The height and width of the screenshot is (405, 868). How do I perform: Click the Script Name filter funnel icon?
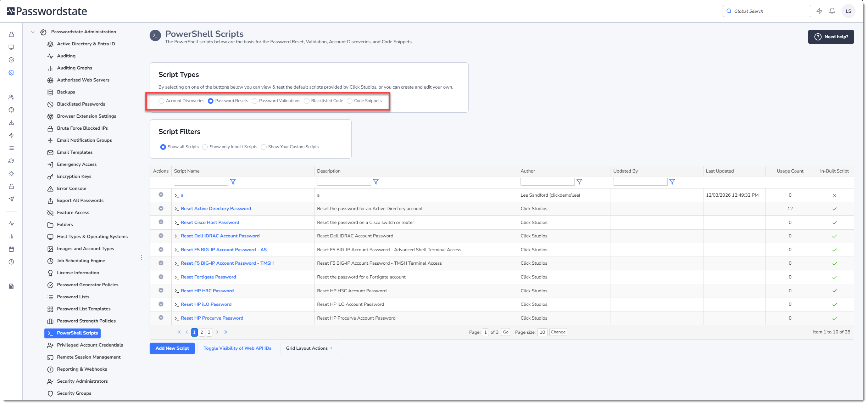click(x=233, y=182)
